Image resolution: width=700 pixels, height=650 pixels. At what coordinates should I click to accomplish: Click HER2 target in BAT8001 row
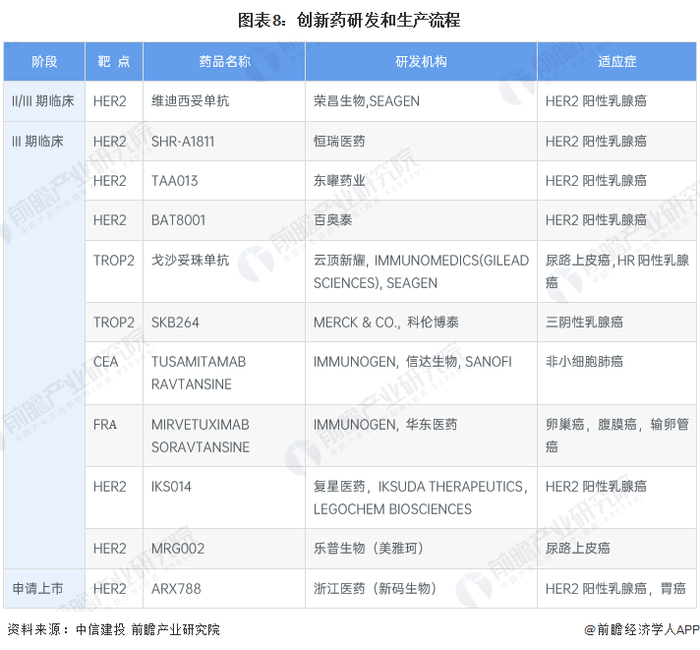click(x=110, y=220)
